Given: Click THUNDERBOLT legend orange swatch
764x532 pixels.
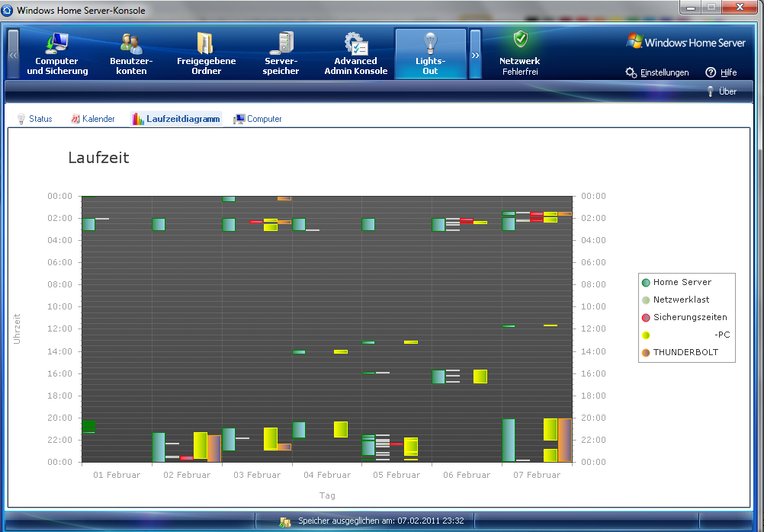Looking at the screenshot, I should pos(646,353).
